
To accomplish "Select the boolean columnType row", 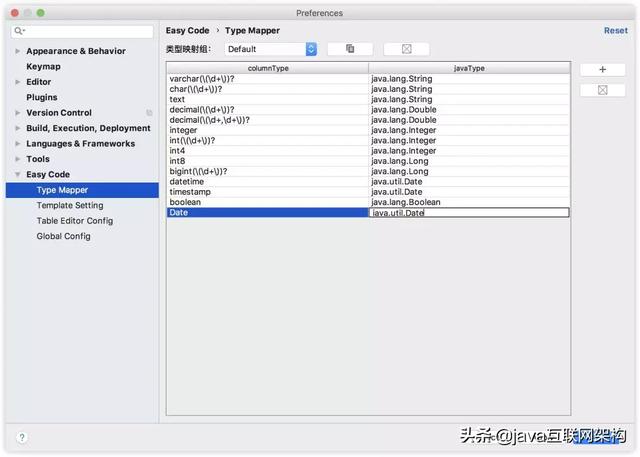I will 268,202.
